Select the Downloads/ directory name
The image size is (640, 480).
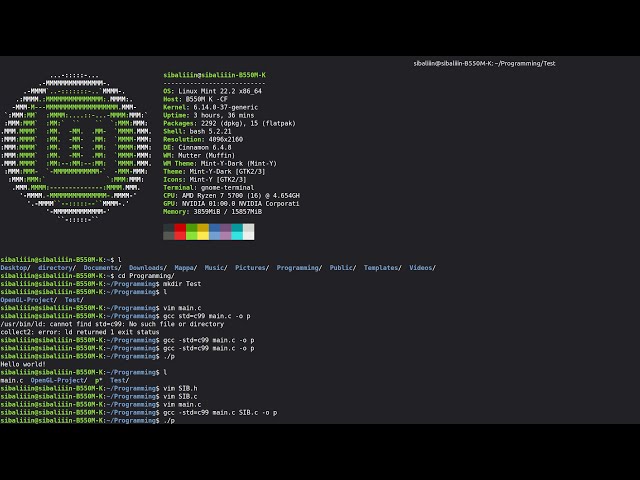[x=148, y=268]
